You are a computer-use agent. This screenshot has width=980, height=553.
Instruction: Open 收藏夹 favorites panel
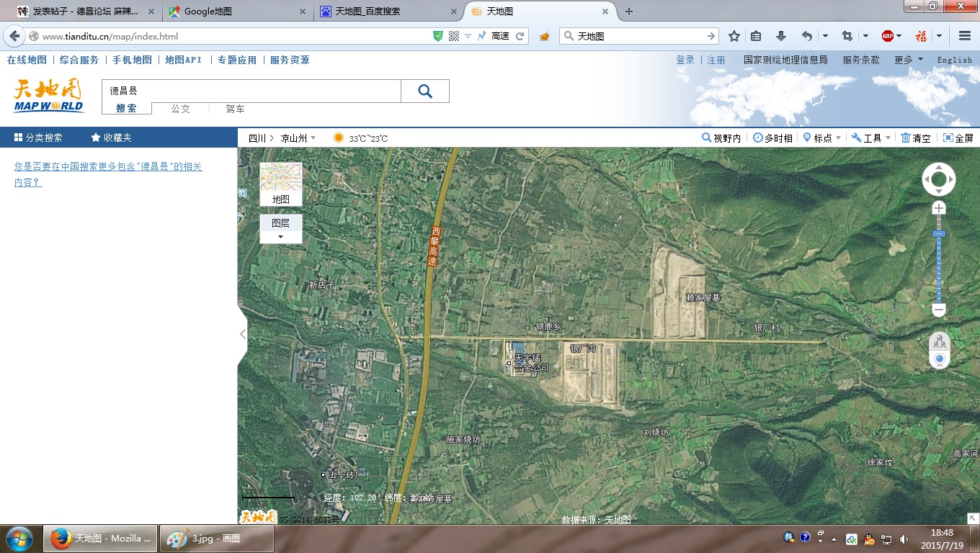[111, 138]
